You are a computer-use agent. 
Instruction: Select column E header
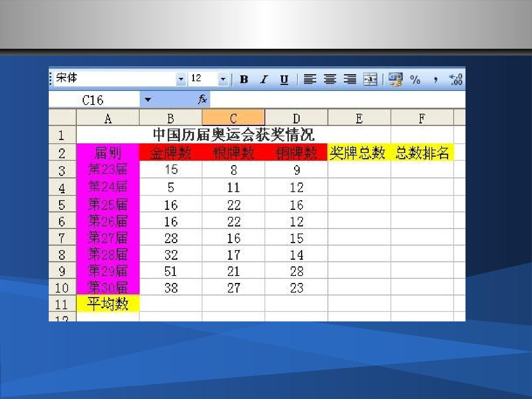coord(359,118)
